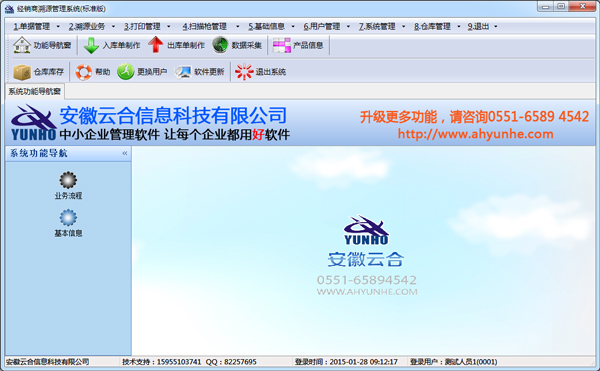Viewport: 600px width, 371px height.
Task: Click the red arrow 出库单制作 icon
Action: pos(155,45)
